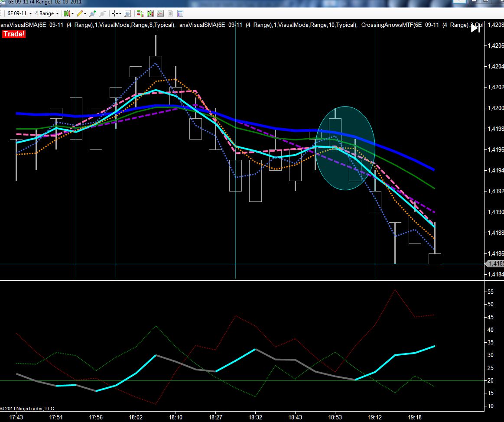Click the 19:18 time axis label
The height and width of the screenshot is (422, 504).
tap(415, 417)
